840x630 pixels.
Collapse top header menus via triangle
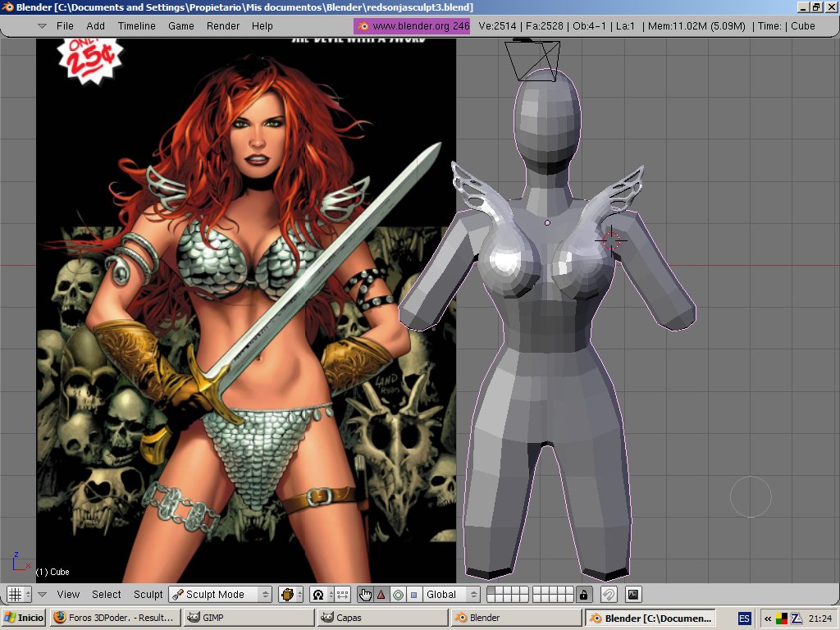coord(42,25)
